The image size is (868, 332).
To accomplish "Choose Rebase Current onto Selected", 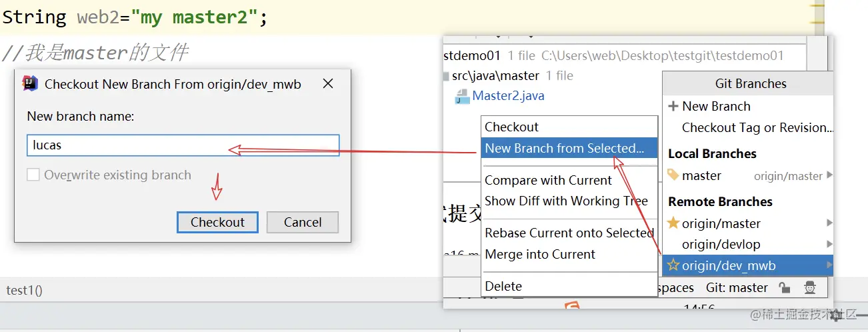I will 569,233.
